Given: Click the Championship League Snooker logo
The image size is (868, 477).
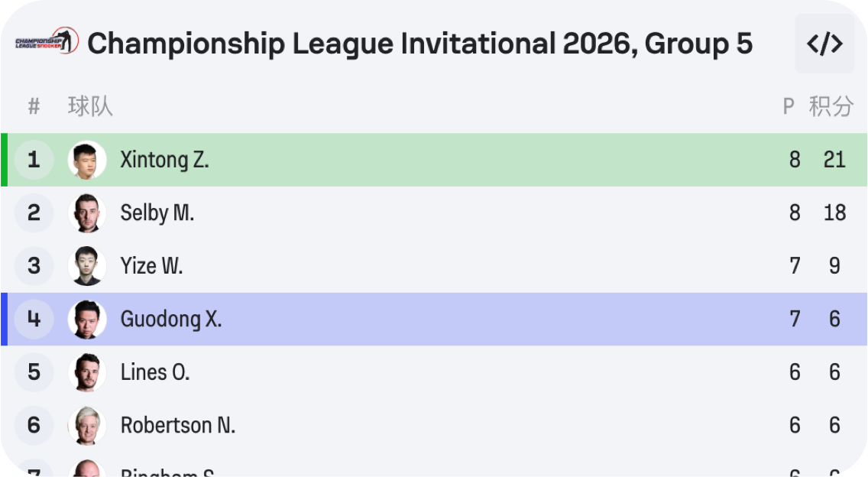Looking at the screenshot, I should coord(46,41).
